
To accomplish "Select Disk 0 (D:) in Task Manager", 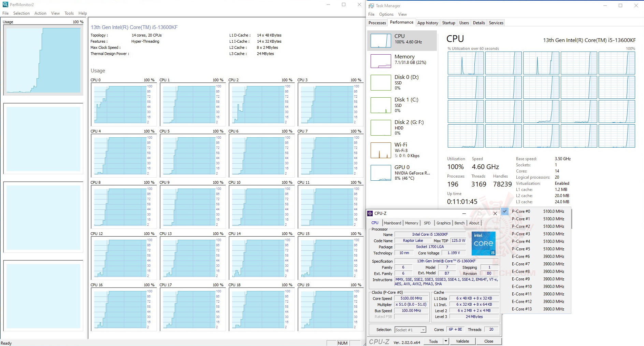I will 402,82.
